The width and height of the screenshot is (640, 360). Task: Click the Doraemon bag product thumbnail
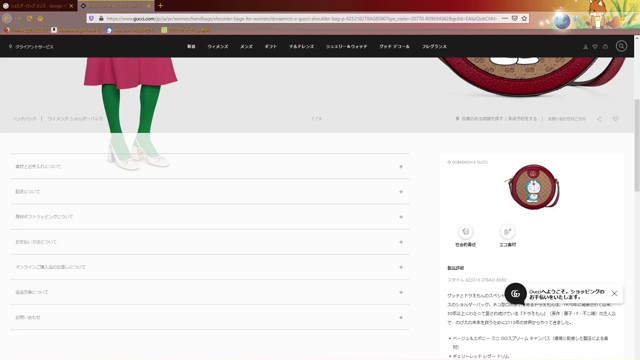(x=533, y=187)
